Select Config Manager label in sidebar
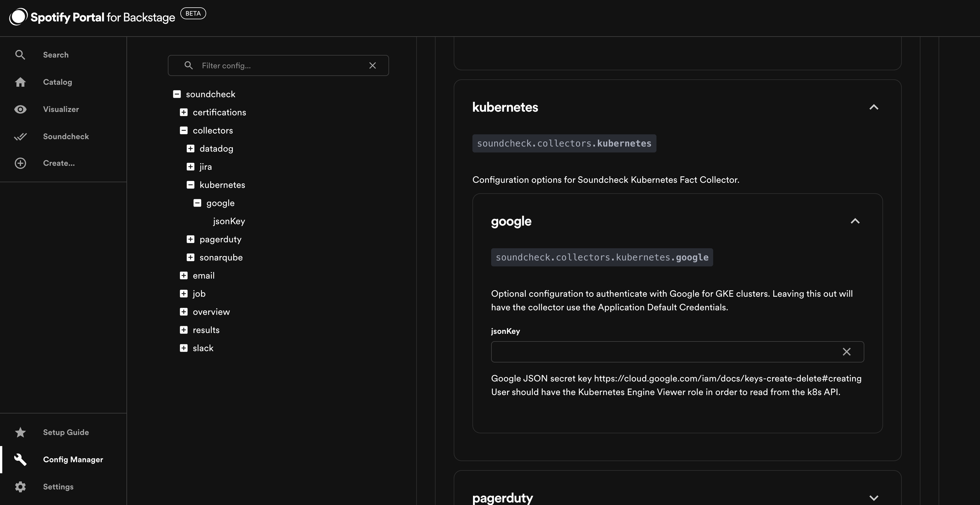The image size is (980, 505). (73, 459)
